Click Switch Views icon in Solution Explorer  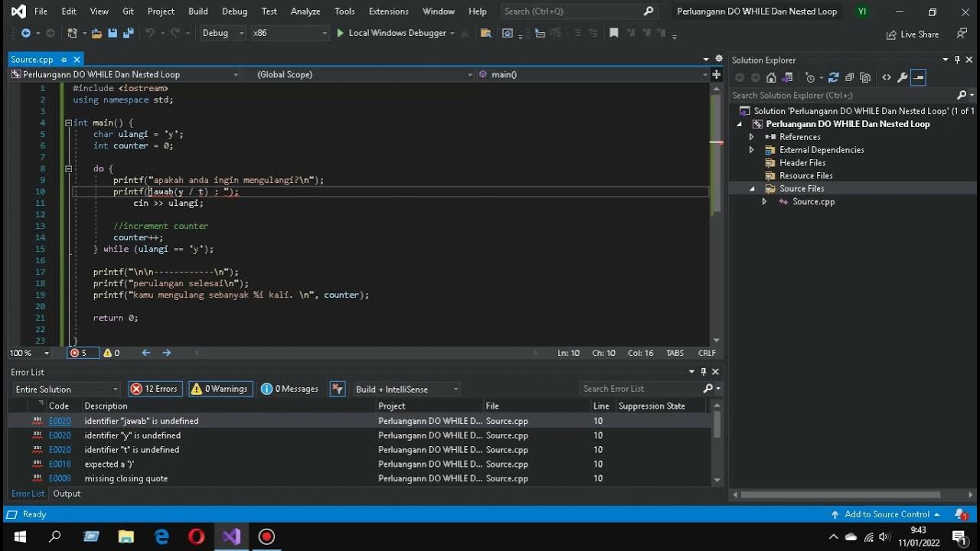pyautogui.click(x=786, y=77)
